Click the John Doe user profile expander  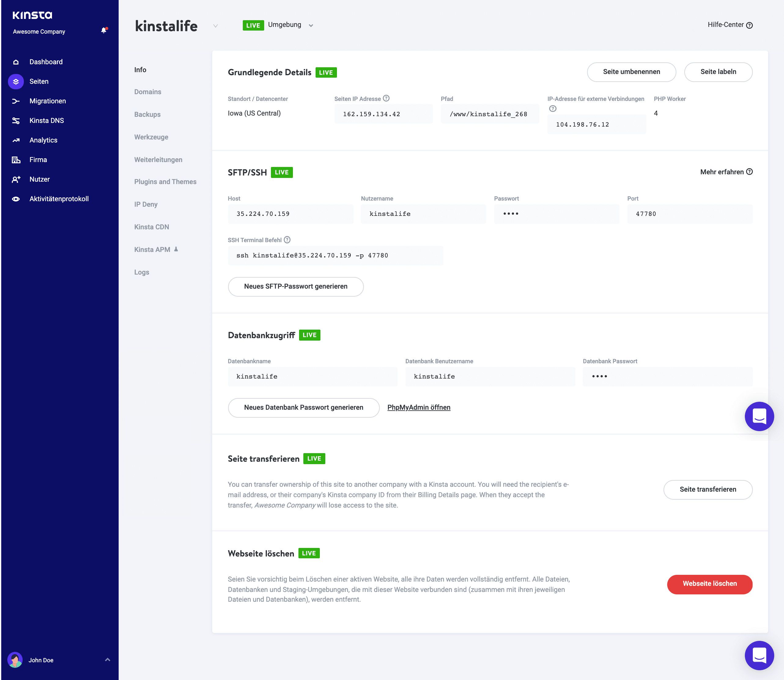(106, 660)
